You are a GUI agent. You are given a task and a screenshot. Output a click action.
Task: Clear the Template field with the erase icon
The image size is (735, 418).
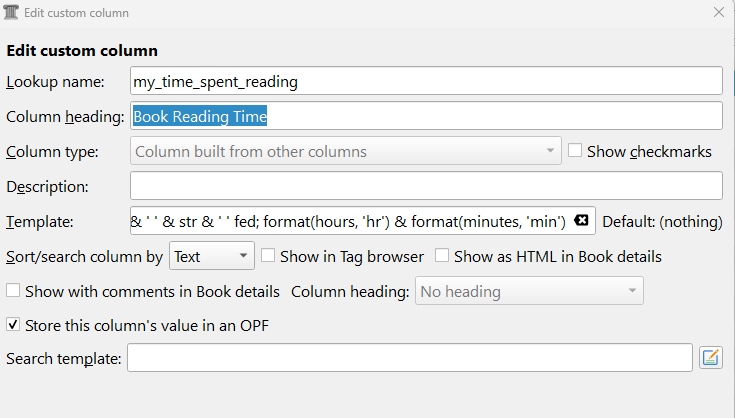582,221
